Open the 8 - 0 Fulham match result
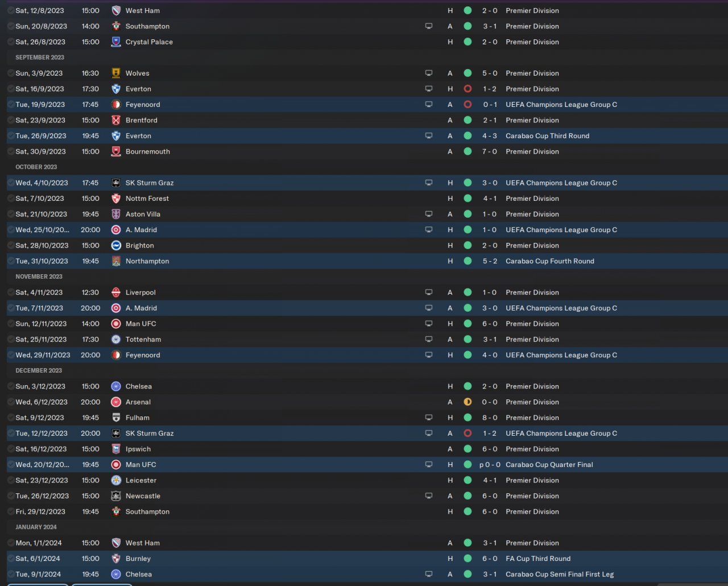This screenshot has width=728, height=586. (x=489, y=418)
